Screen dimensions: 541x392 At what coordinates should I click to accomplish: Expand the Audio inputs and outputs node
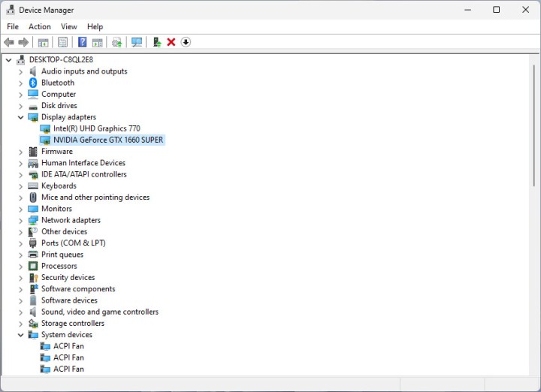click(21, 71)
